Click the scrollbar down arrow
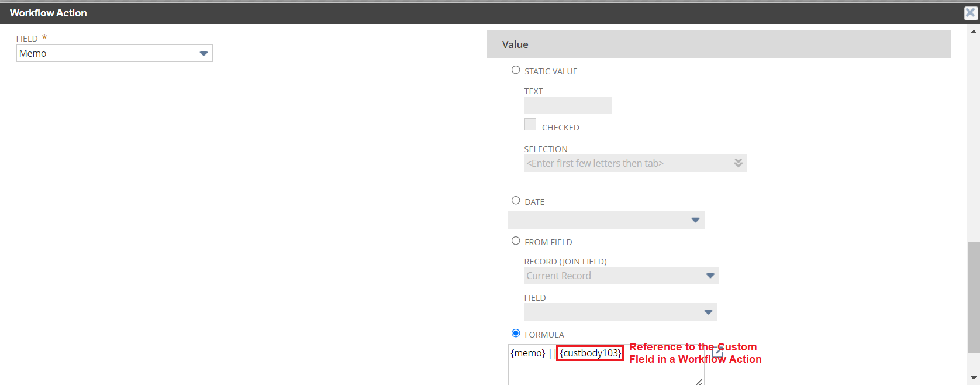 pos(974,378)
